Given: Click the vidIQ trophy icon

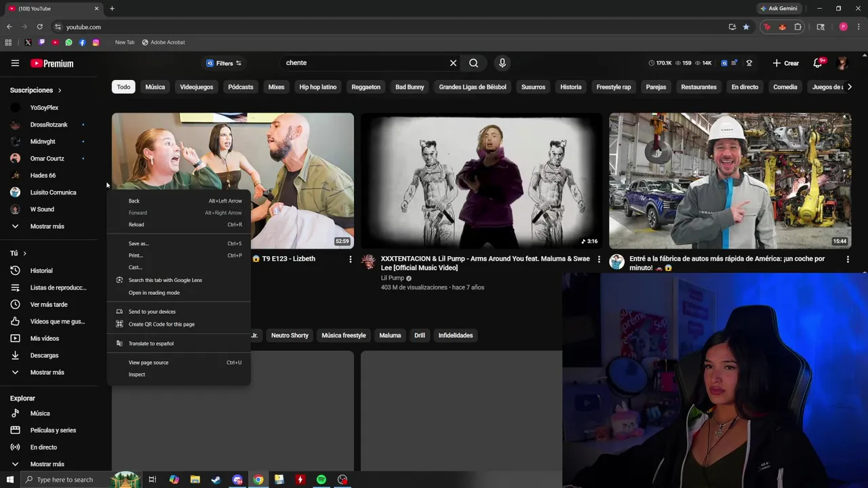Looking at the screenshot, I should pos(749,63).
